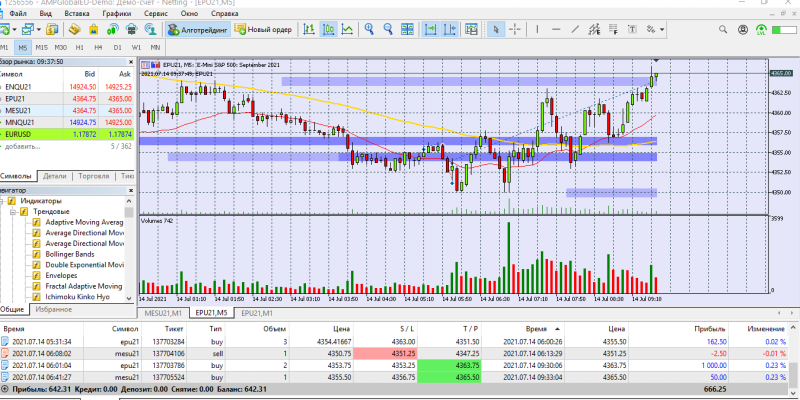Toggle chart auto-scroll to latest bar

coord(431,30)
